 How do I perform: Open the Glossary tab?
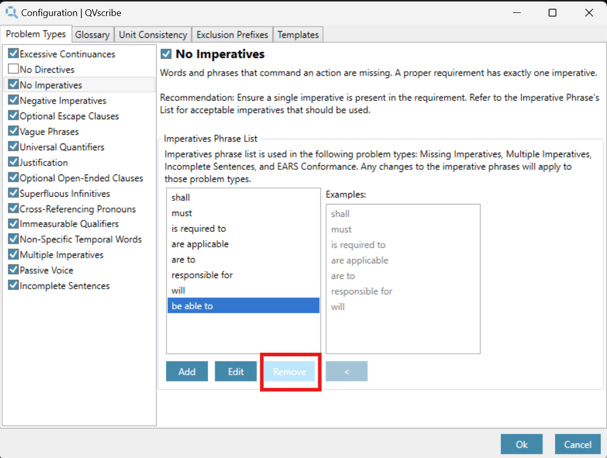pyautogui.click(x=92, y=35)
